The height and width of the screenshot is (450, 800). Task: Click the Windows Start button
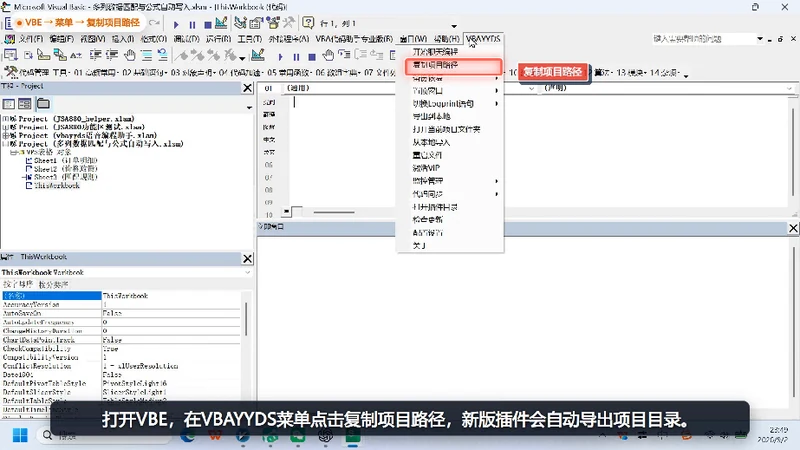point(20,435)
